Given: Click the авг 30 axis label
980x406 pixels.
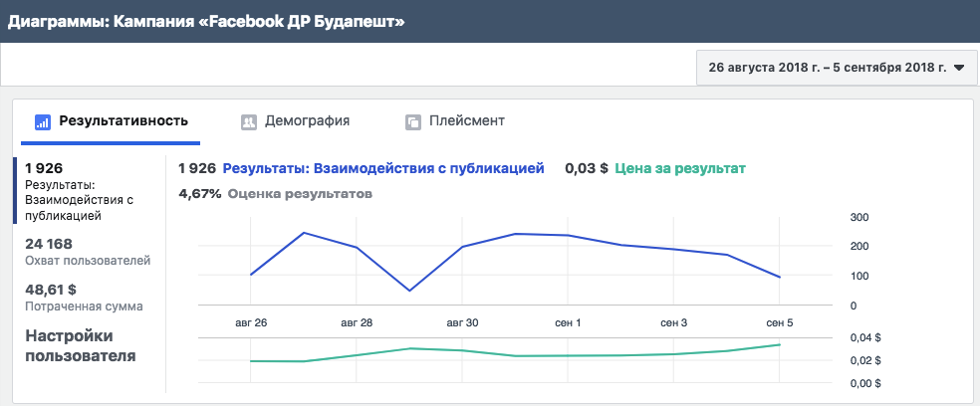Looking at the screenshot, I should tap(462, 323).
